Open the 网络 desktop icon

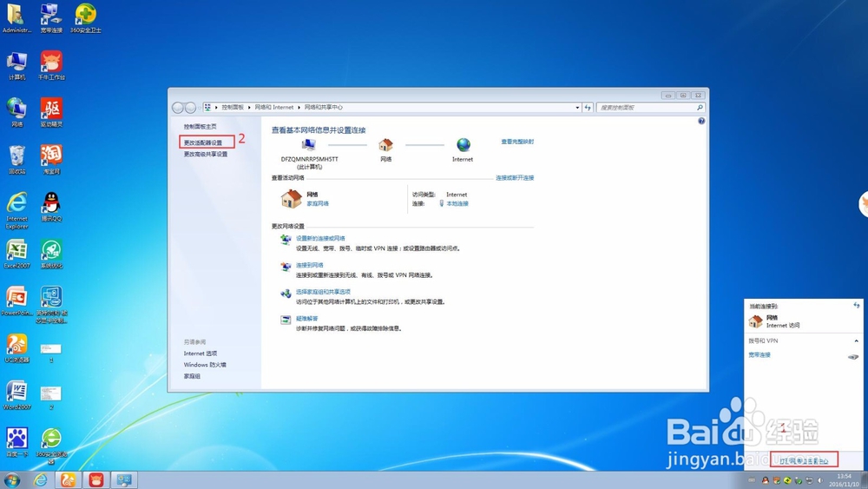coord(16,112)
